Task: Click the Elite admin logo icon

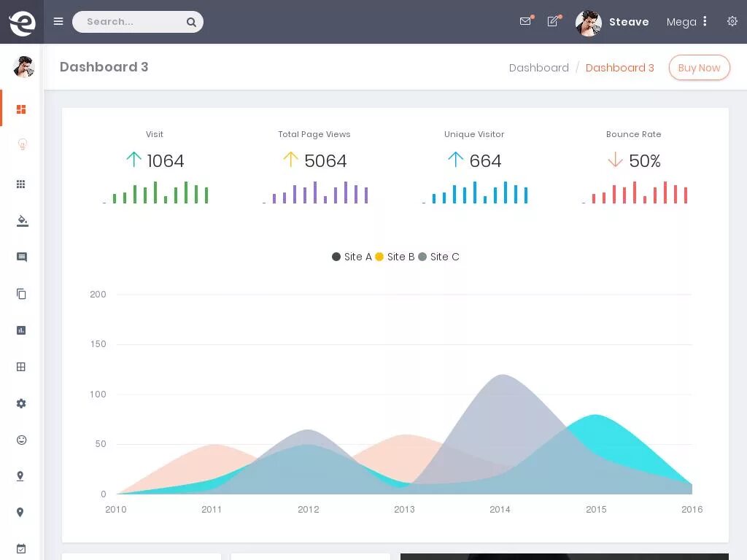Action: coord(22,22)
